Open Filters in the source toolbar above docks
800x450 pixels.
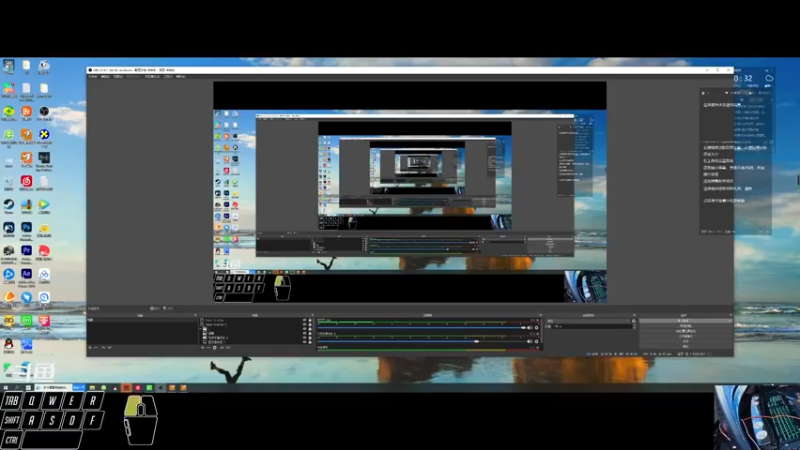pos(168,308)
